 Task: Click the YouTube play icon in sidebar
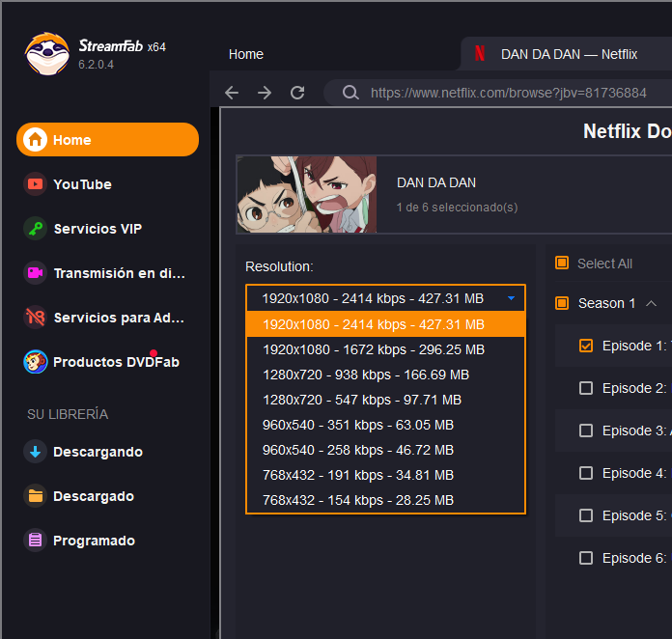[35, 183]
